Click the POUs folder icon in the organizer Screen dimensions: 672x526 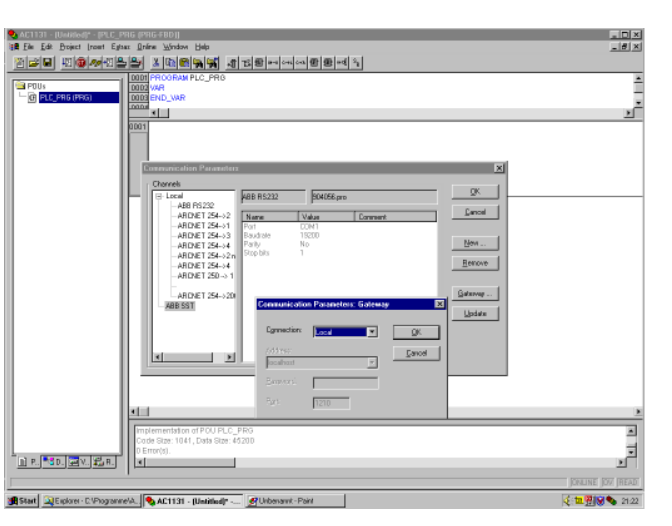point(21,87)
